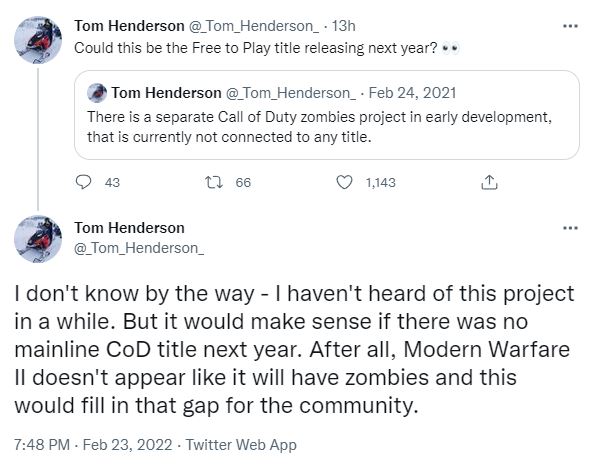The height and width of the screenshot is (468, 595).
Task: Open Tom Henderson name on lower tweet
Action: (x=129, y=228)
